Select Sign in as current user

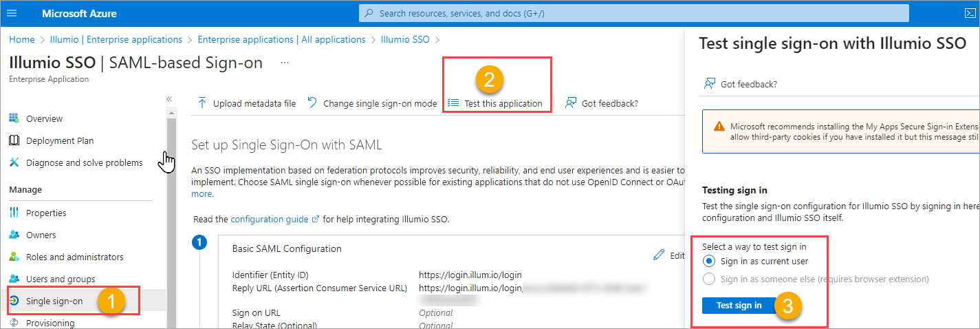(709, 261)
